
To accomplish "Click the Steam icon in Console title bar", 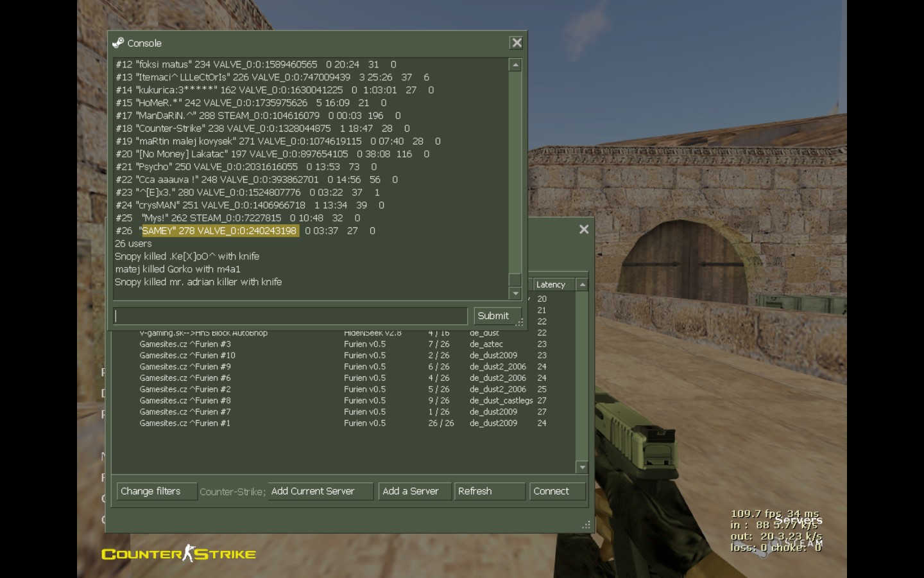I will 118,43.
